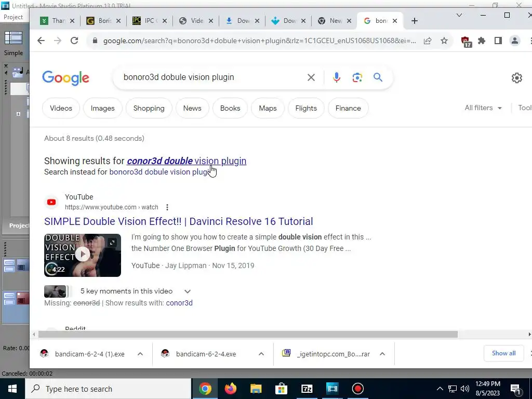Open Chrome from the Windows taskbar

click(205, 389)
